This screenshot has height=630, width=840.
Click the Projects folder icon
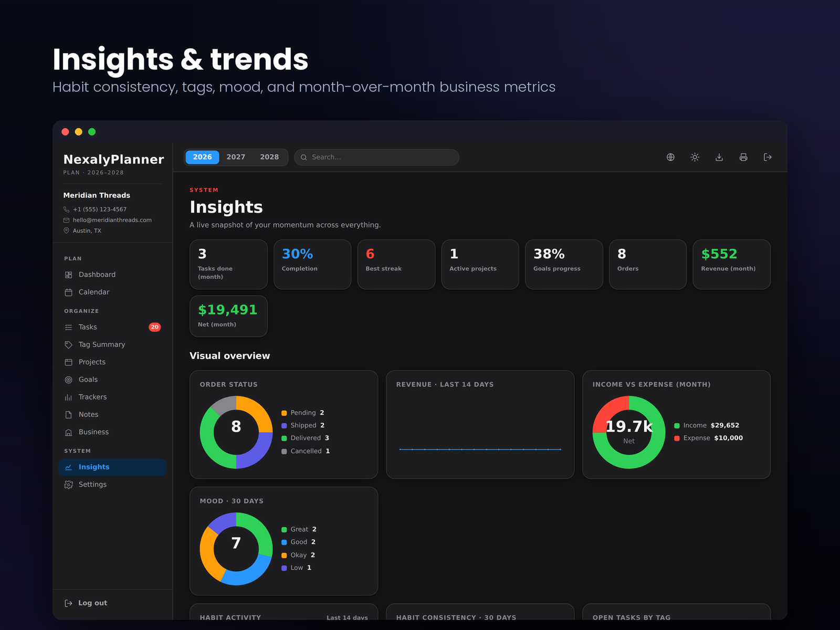tap(68, 362)
